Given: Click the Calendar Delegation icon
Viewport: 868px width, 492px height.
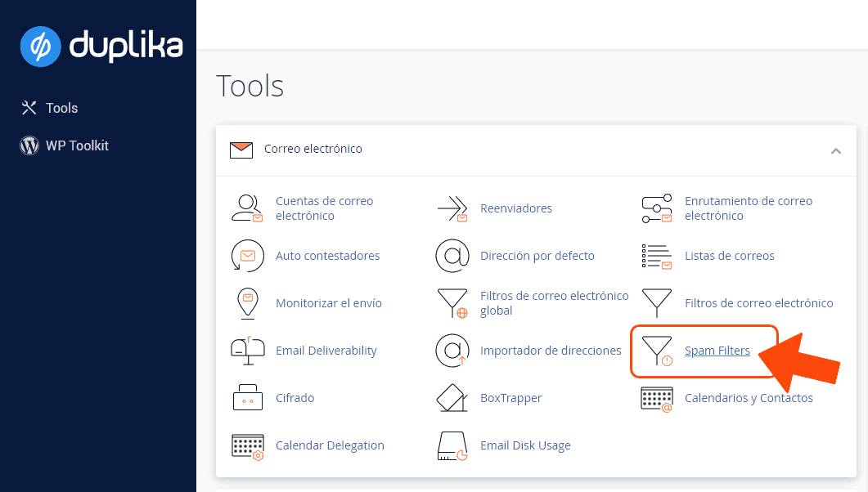Looking at the screenshot, I should coord(247,445).
